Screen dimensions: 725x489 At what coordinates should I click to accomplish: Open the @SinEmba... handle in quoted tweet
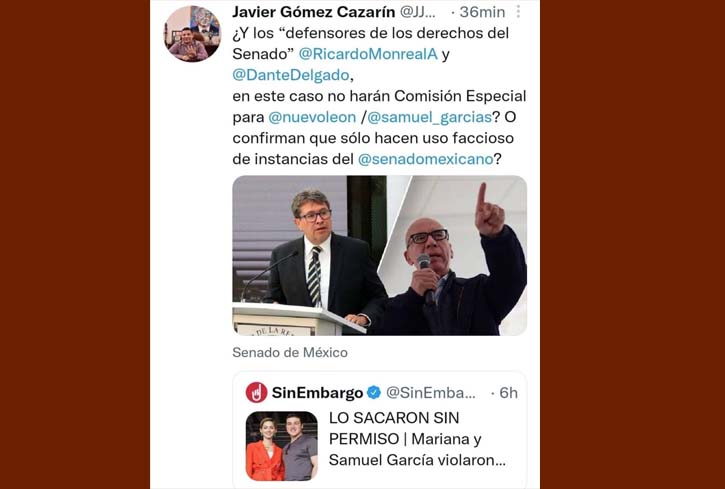coord(431,393)
